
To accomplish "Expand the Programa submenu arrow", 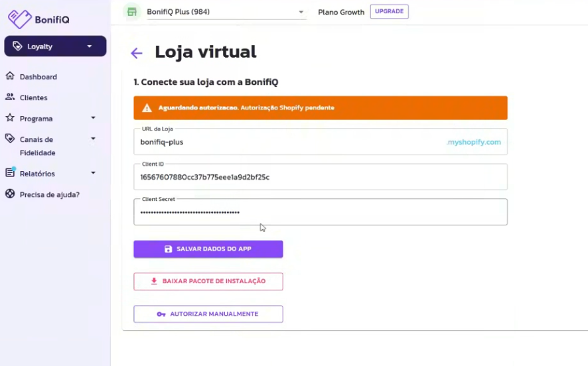I will 93,118.
